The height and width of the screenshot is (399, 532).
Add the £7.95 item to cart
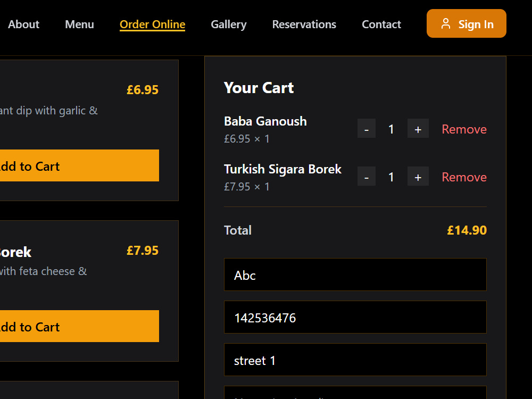pyautogui.click(x=79, y=326)
